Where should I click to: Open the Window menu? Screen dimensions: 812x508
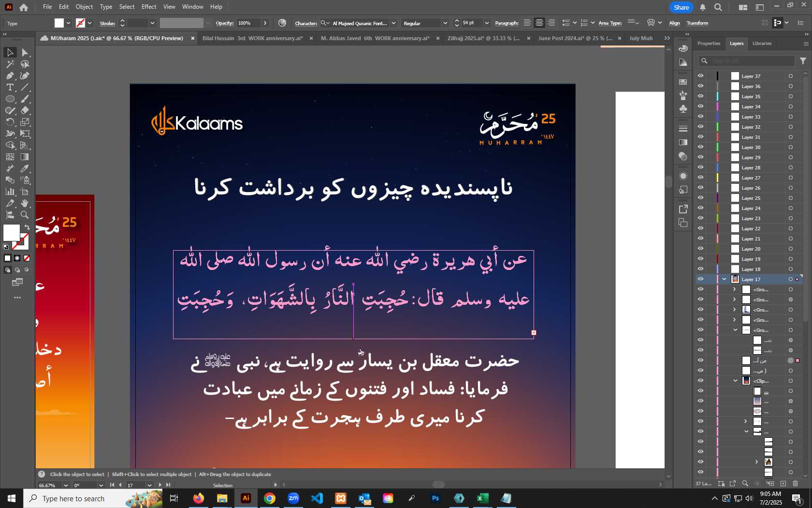tap(193, 7)
